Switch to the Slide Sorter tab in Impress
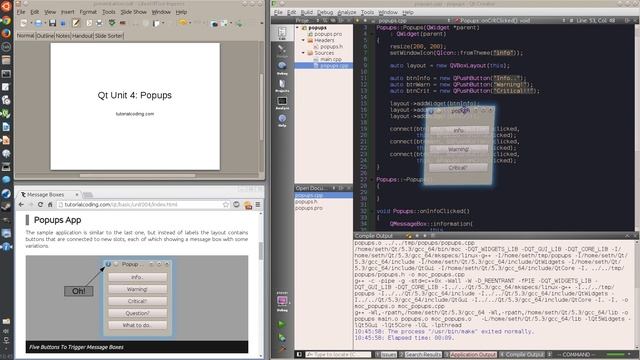640x360 pixels. point(109,36)
